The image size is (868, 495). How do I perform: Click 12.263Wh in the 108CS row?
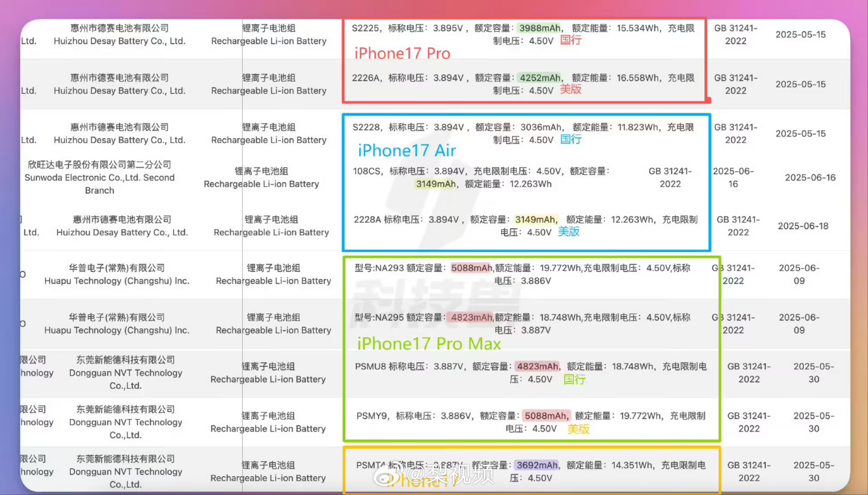pyautogui.click(x=530, y=184)
